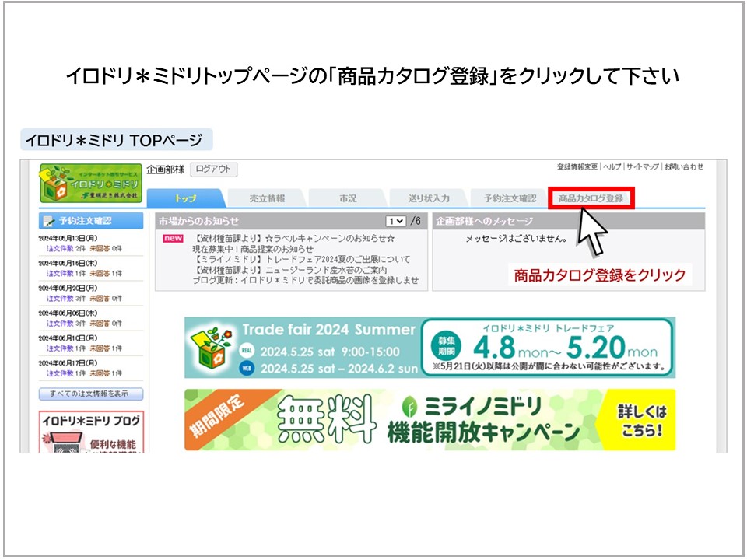Select the 市況 tab
Viewport: 747px width, 560px height.
pyautogui.click(x=348, y=198)
